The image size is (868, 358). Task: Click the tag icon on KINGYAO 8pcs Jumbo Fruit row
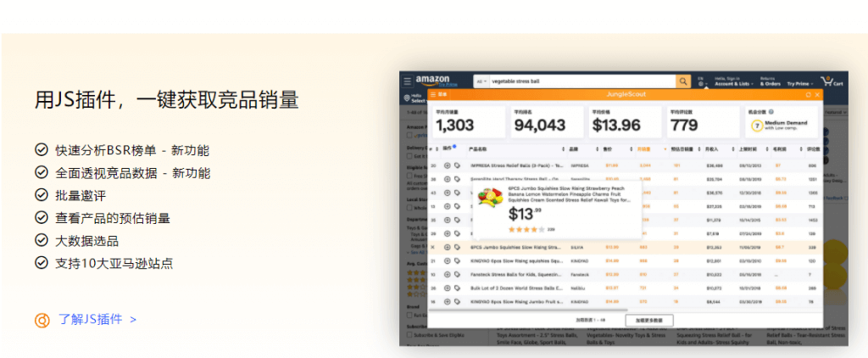[457, 301]
